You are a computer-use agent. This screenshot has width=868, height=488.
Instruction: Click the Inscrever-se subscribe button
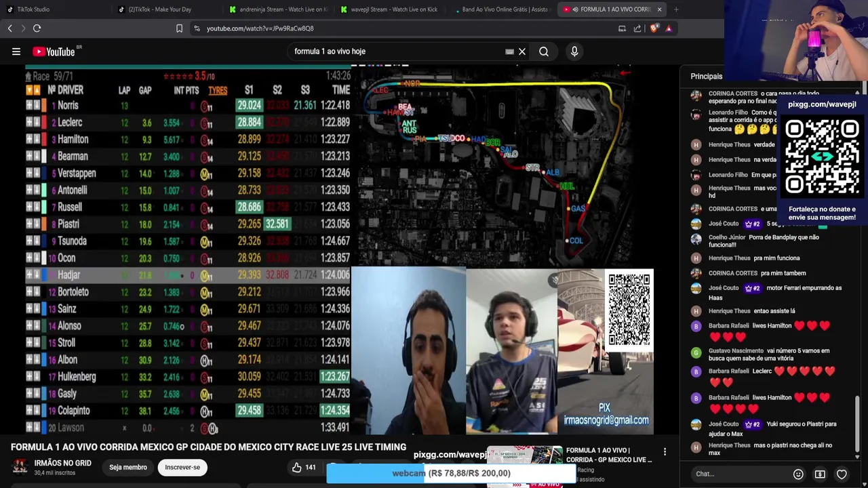tap(182, 467)
